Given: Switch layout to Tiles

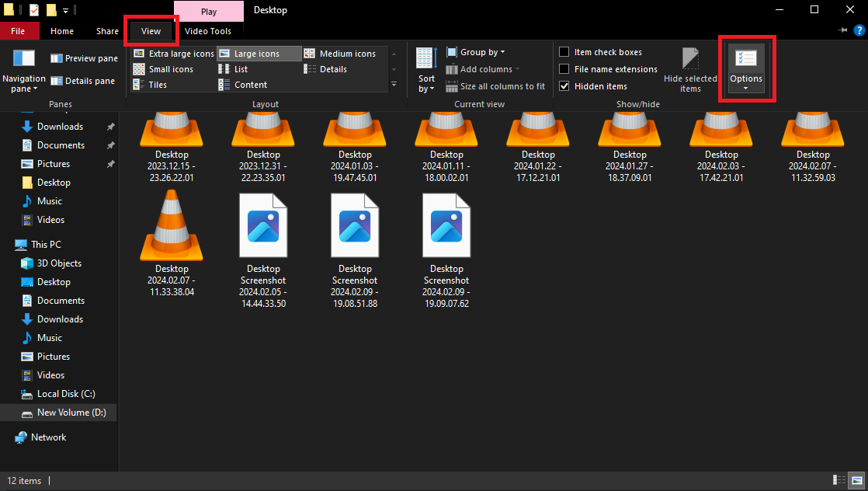Looking at the screenshot, I should (150, 85).
